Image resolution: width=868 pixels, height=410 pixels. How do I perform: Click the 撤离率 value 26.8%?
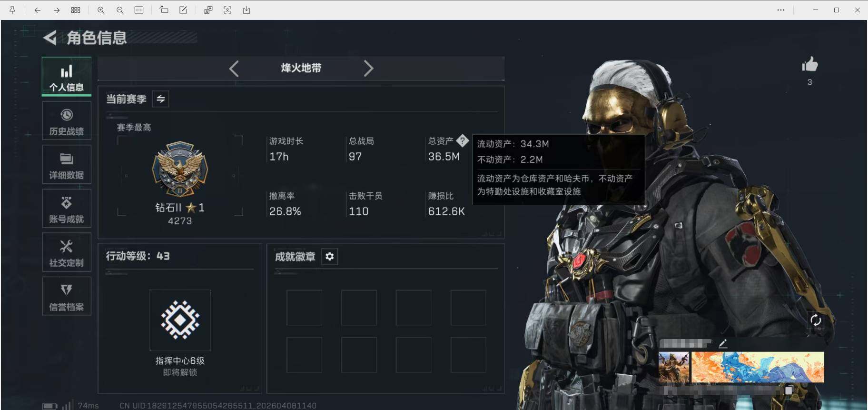click(x=285, y=211)
